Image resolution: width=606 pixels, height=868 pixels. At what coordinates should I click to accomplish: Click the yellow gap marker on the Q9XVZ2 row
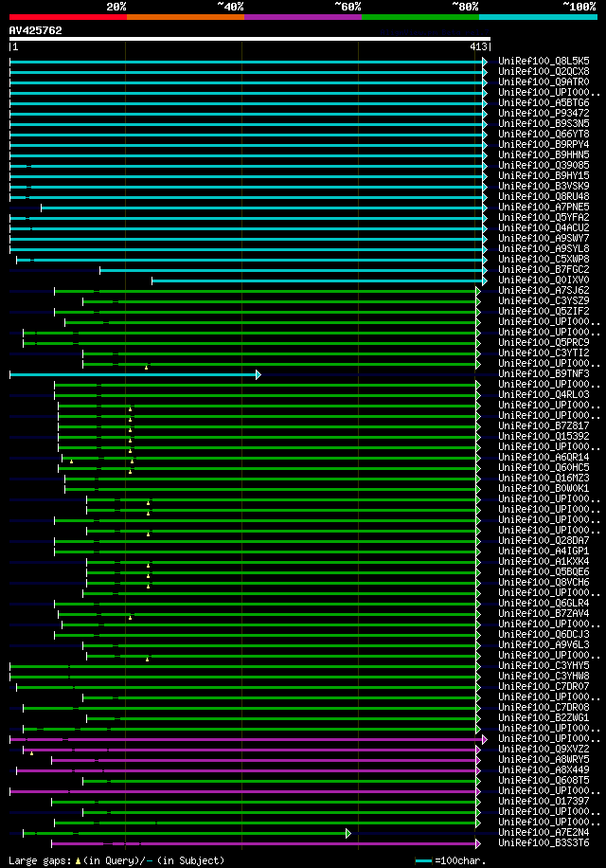31,753
